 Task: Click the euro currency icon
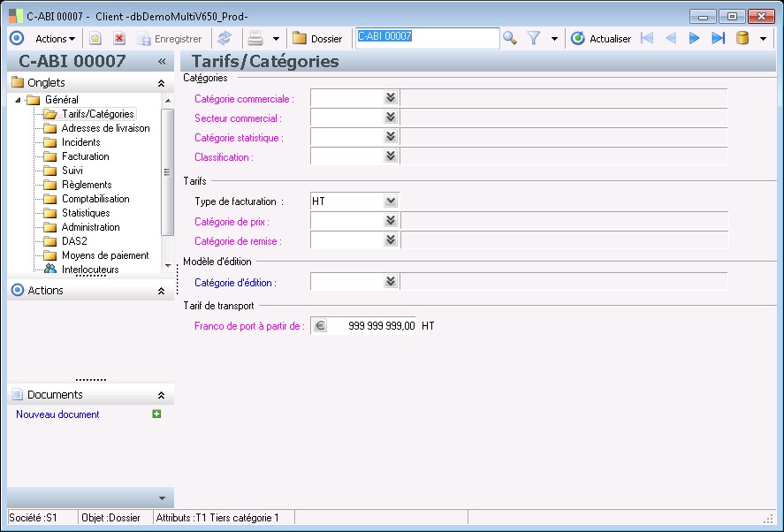(x=320, y=326)
